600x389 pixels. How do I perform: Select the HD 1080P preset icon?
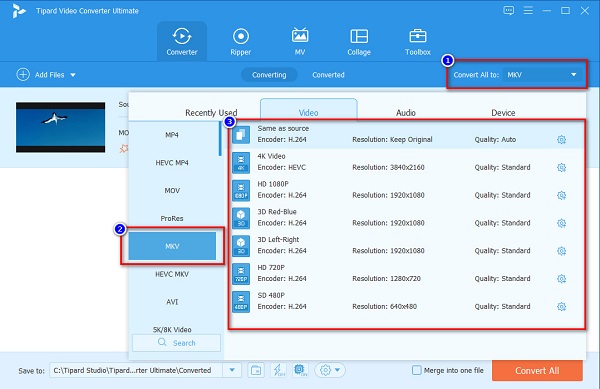241,190
